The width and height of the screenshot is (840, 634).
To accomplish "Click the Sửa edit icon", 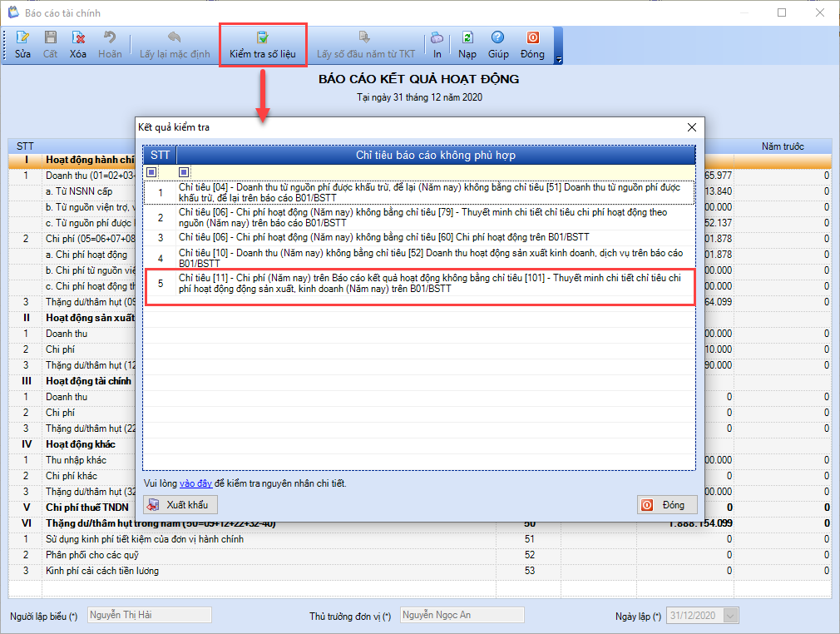I will (22, 37).
